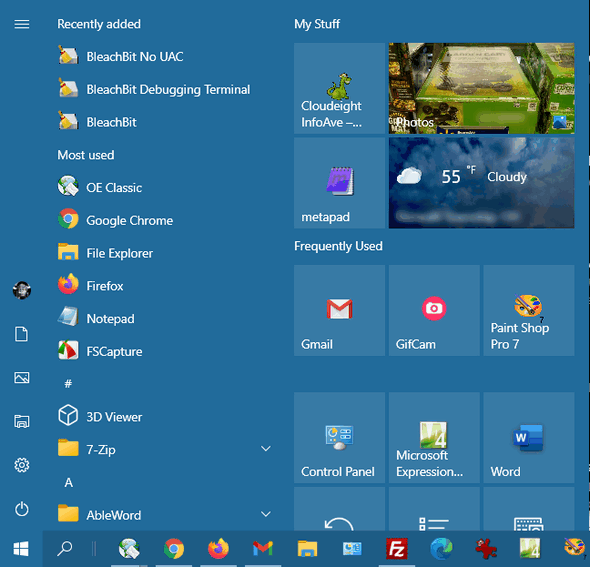Launch the Microsoft Expression tile
The image size is (590, 567).
point(434,438)
